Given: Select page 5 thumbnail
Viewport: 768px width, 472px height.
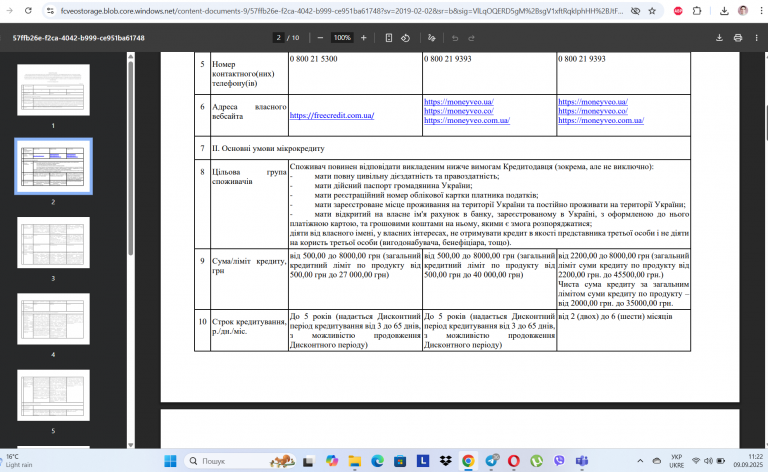Looking at the screenshot, I should click(53, 396).
